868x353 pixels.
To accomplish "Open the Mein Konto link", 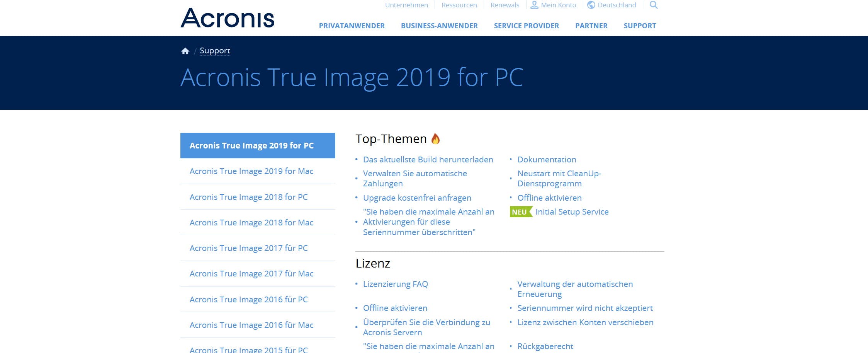I will pyautogui.click(x=559, y=5).
